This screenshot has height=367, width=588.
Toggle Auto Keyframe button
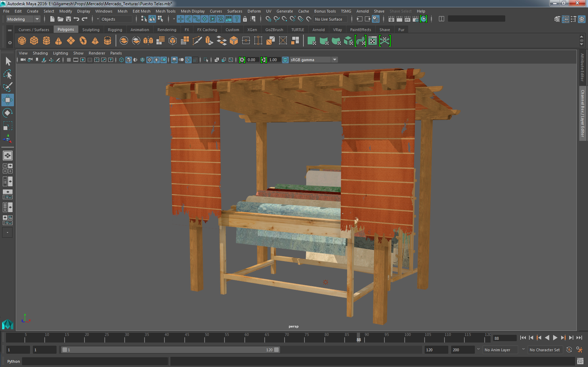coord(569,350)
